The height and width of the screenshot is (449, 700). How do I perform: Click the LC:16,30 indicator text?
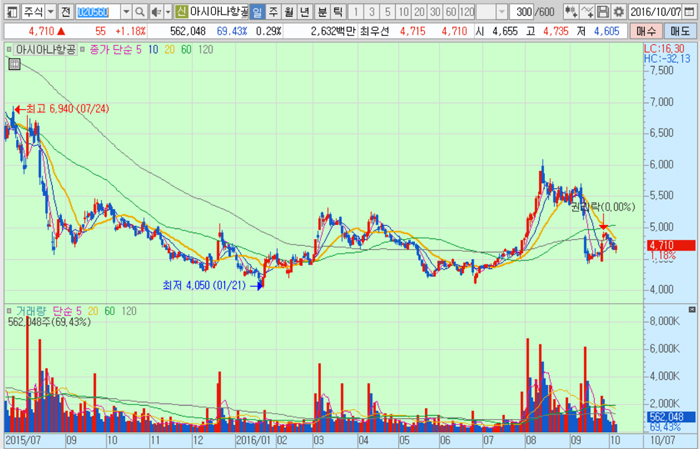pyautogui.click(x=664, y=49)
